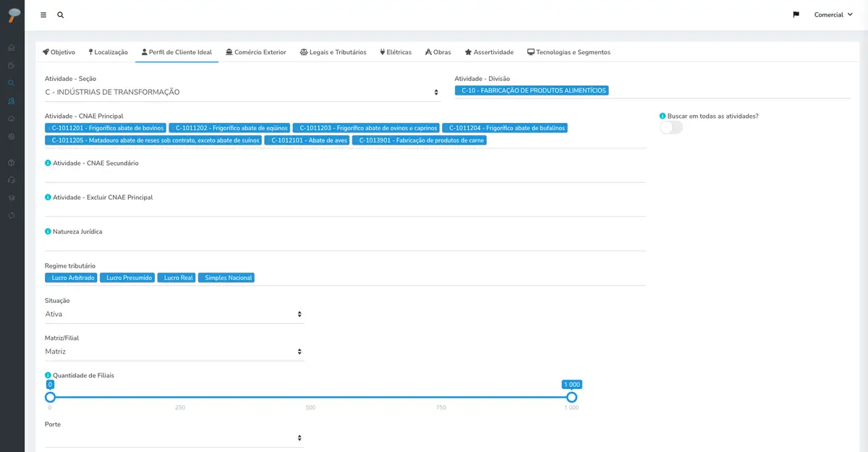Open the cloud download sidebar icon
The width and height of the screenshot is (868, 452).
[12, 118]
